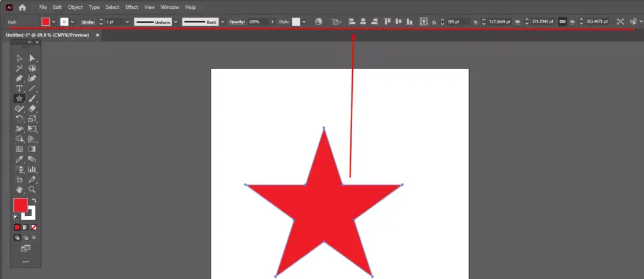Select the Slice tool

[33, 180]
